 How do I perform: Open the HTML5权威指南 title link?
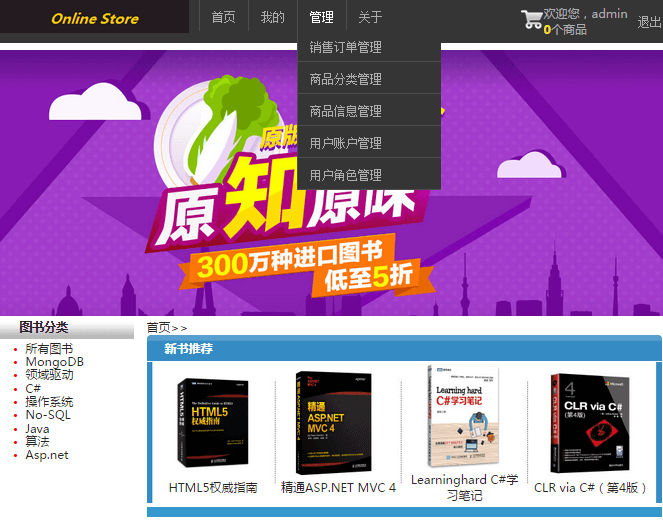pyautogui.click(x=213, y=488)
